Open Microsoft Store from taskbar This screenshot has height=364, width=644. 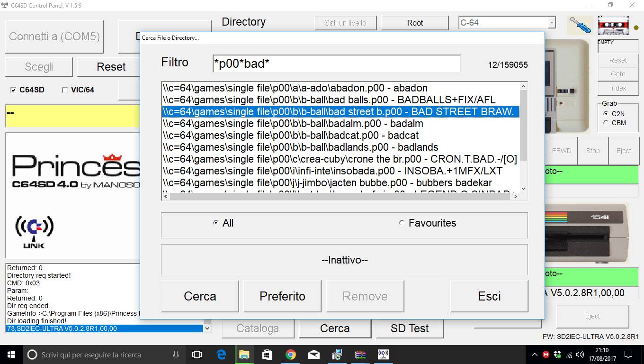[x=267, y=354]
